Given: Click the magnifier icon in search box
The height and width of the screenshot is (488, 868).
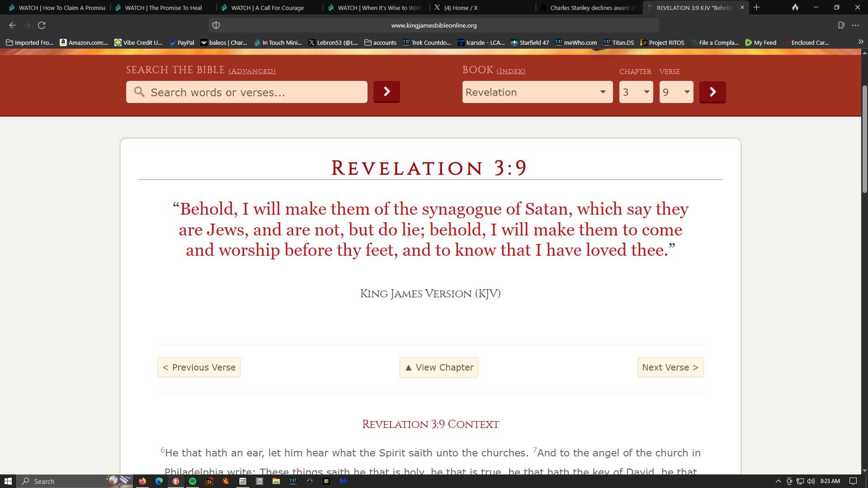Looking at the screenshot, I should pos(139,92).
